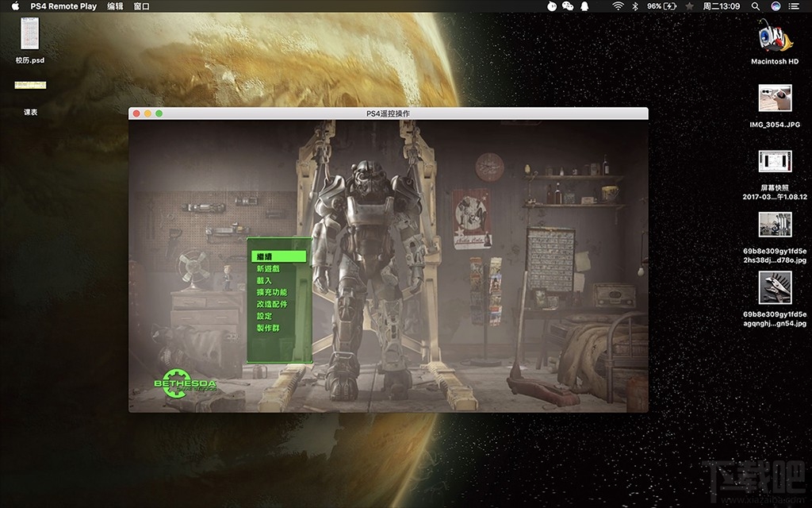Image resolution: width=812 pixels, height=508 pixels.
Task: Click the clock showing 周二13:09
Action: point(722,6)
